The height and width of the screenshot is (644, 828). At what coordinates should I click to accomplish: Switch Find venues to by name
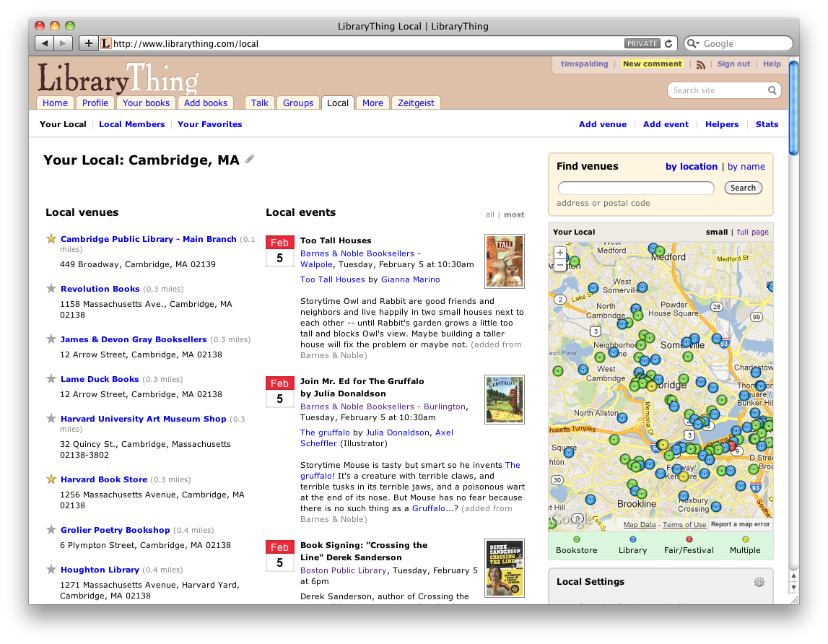point(746,167)
